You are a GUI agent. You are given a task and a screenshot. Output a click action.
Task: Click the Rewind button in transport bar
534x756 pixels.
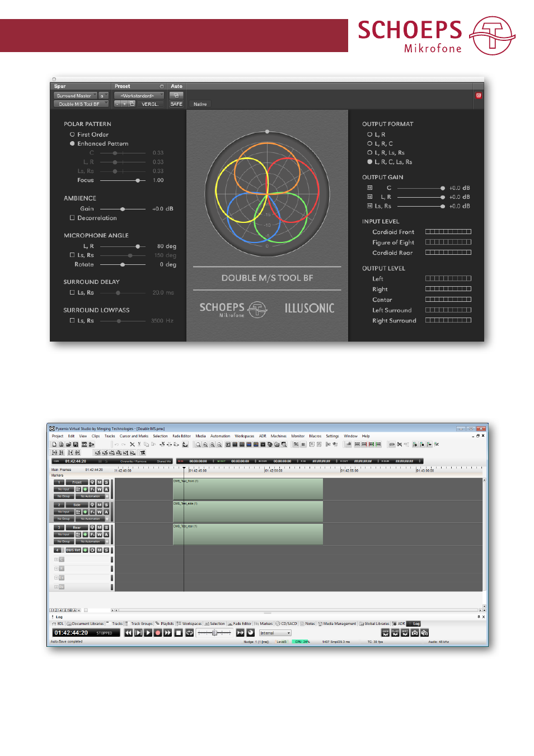click(129, 633)
